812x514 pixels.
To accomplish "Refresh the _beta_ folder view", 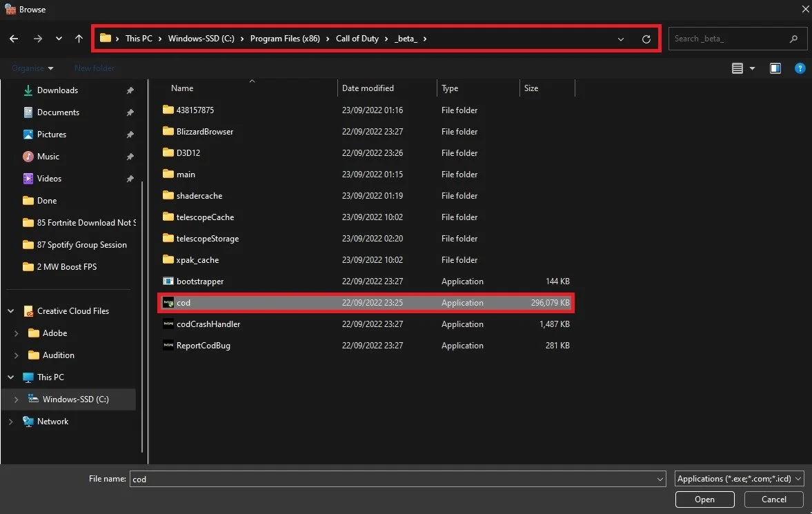I will pyautogui.click(x=646, y=39).
